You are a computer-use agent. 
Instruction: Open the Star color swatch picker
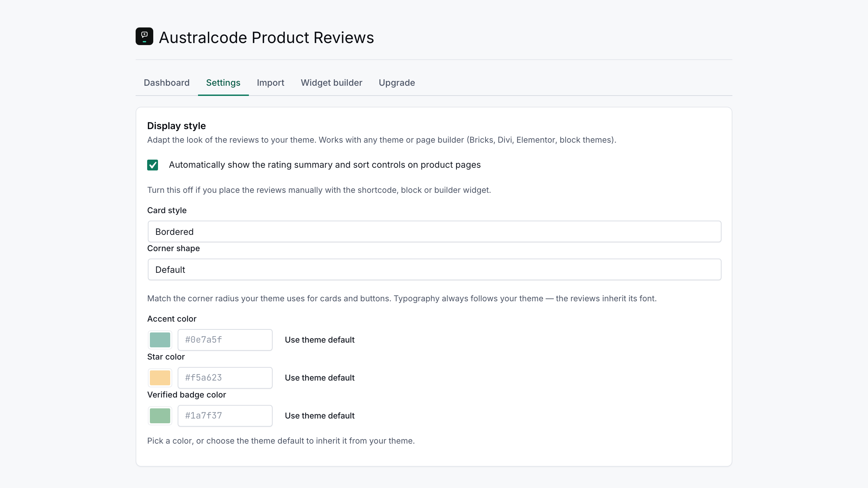click(160, 378)
